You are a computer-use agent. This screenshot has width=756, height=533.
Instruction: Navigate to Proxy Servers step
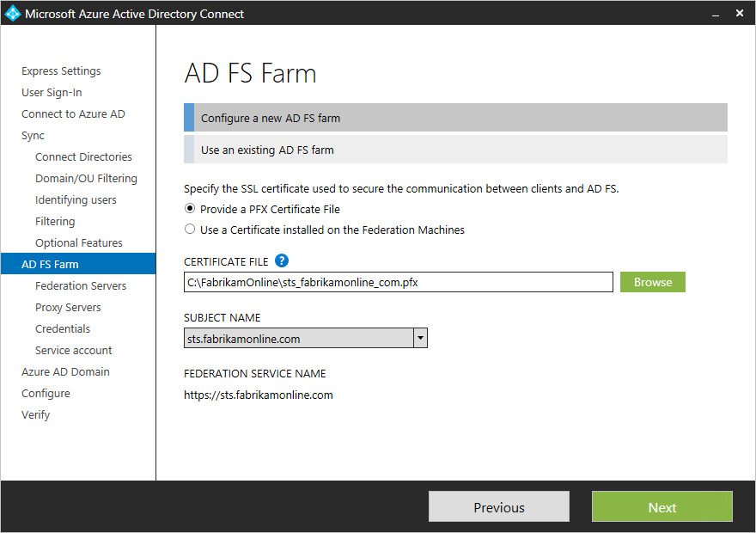[x=68, y=308]
